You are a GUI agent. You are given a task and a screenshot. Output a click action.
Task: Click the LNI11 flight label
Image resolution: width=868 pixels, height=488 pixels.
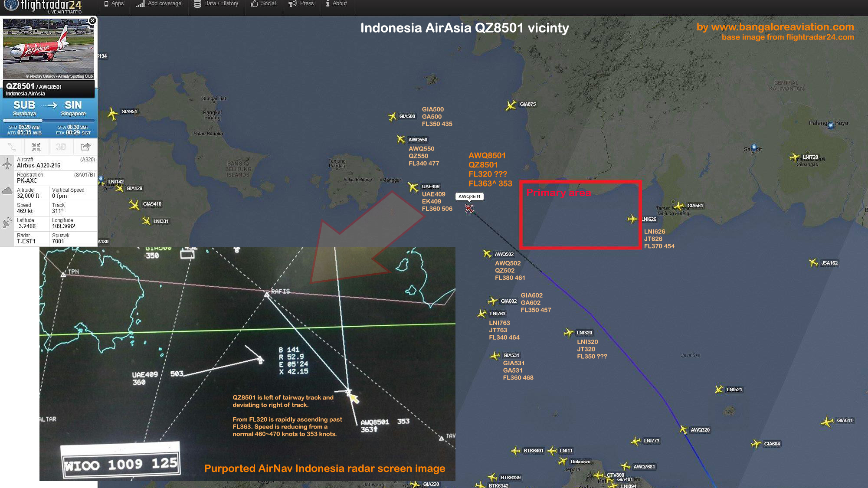(x=566, y=451)
